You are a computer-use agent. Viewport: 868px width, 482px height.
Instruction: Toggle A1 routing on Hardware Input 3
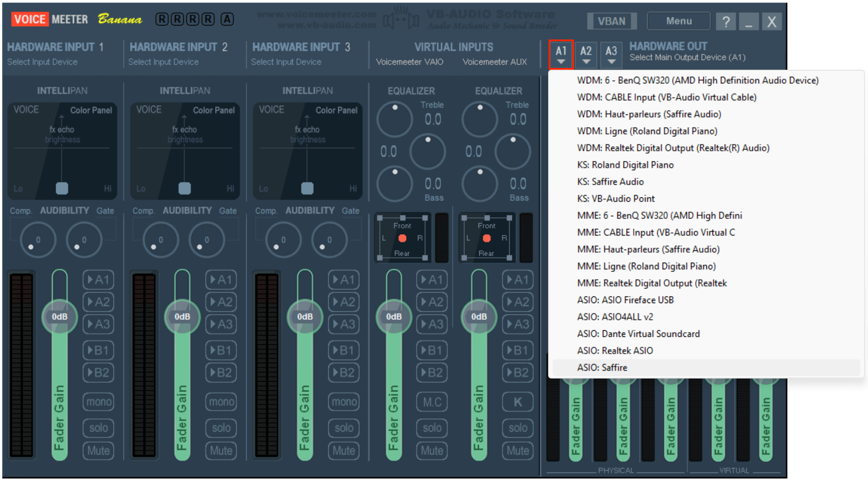344,280
